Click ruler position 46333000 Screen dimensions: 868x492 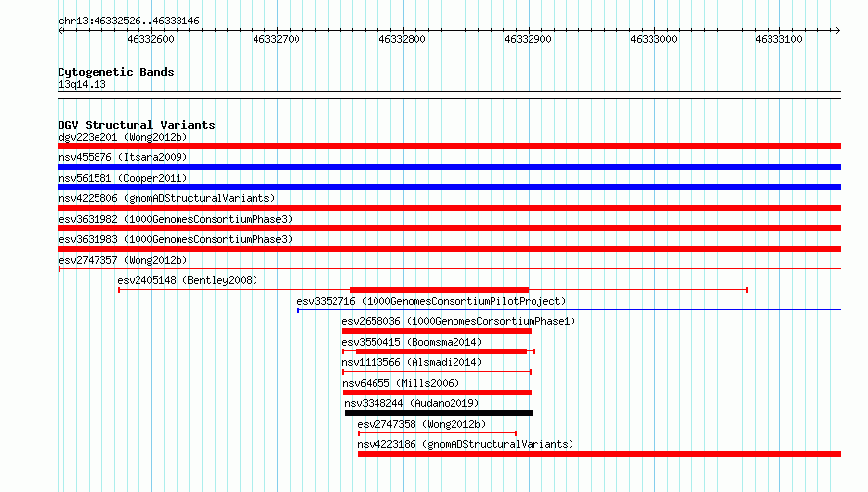[x=653, y=39]
